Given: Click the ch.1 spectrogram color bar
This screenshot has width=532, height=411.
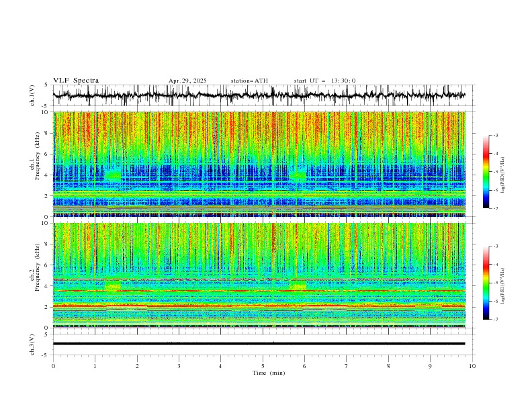Looking at the screenshot, I should [x=486, y=172].
